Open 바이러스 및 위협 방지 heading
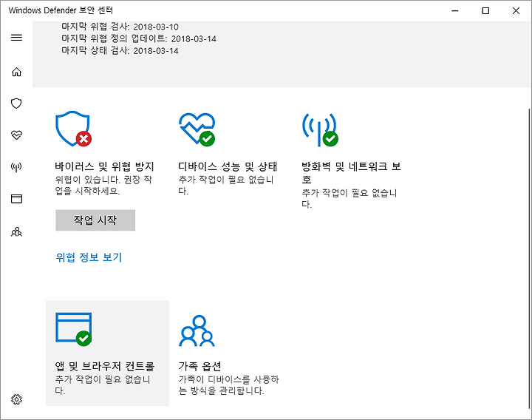The width and height of the screenshot is (532, 420). [104, 166]
